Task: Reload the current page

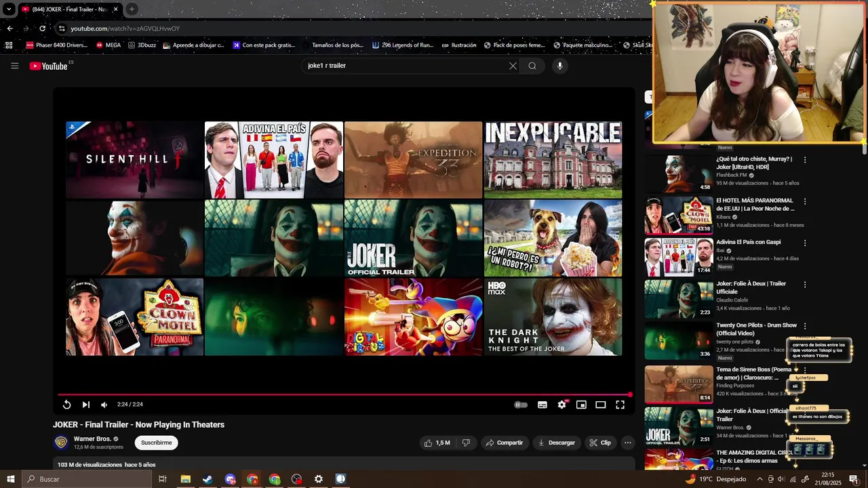Action: click(x=42, y=28)
